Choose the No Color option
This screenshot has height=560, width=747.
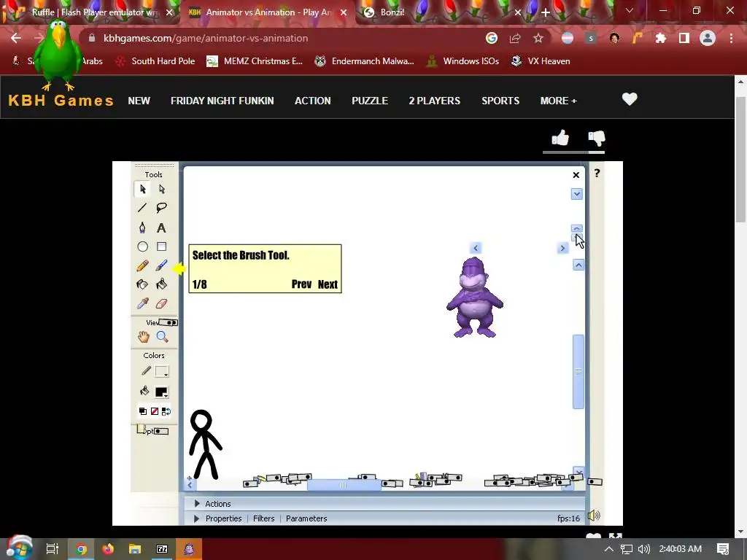[x=155, y=411]
